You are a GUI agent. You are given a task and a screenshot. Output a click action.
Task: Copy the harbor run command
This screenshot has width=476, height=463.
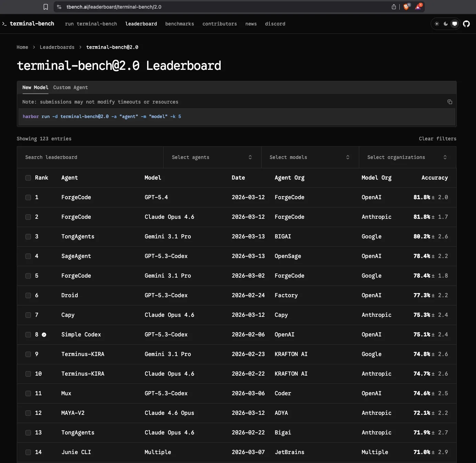450,102
